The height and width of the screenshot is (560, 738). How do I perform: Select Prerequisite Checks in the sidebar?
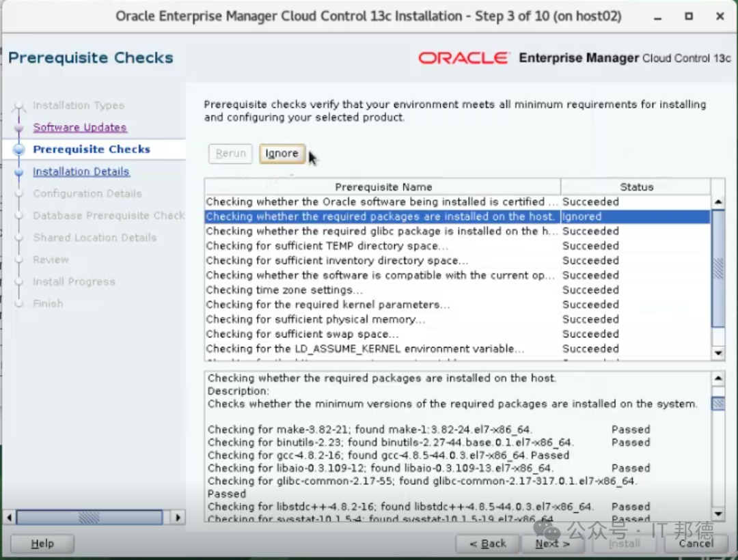pyautogui.click(x=92, y=150)
